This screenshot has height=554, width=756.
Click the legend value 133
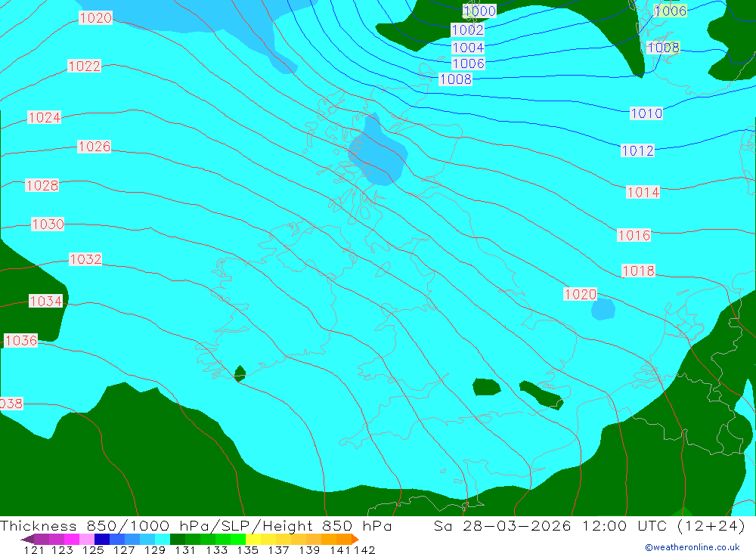[217, 549]
